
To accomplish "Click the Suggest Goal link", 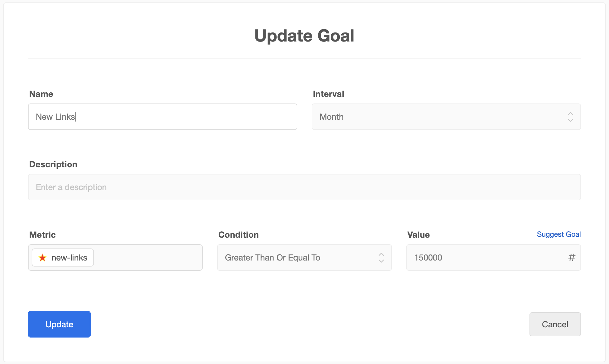I will pyautogui.click(x=558, y=234).
